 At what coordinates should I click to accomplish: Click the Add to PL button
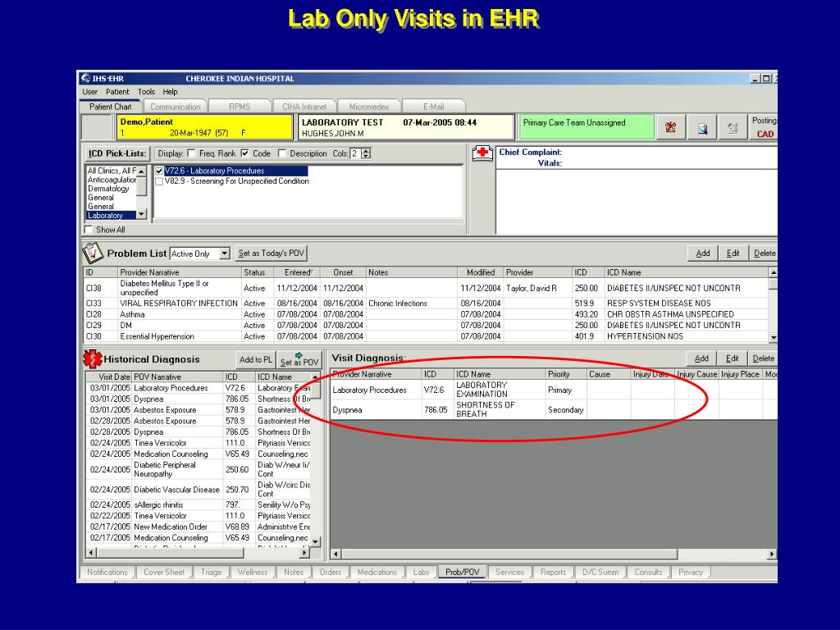[x=256, y=360]
